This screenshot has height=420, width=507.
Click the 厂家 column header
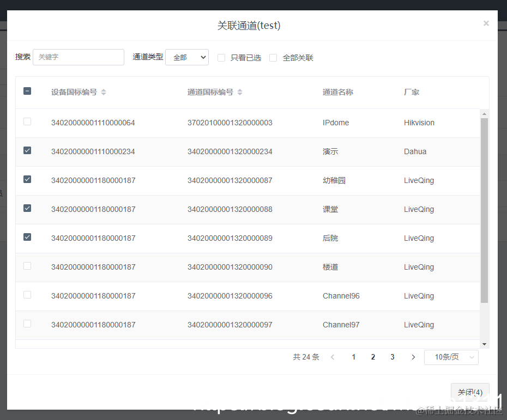(x=412, y=92)
